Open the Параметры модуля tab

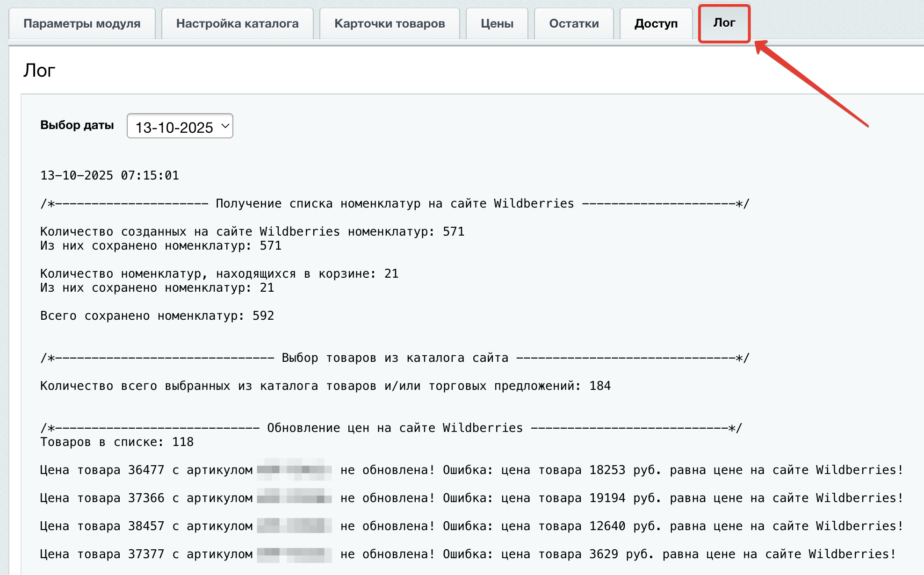pos(82,23)
